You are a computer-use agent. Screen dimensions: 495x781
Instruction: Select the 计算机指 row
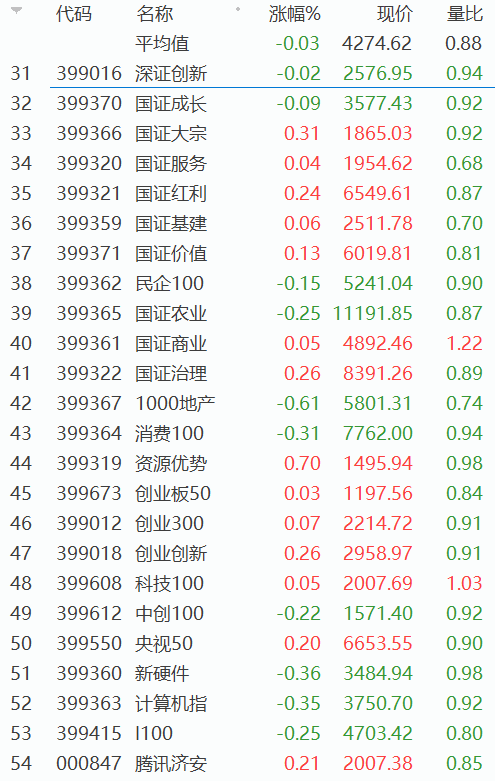248,703
